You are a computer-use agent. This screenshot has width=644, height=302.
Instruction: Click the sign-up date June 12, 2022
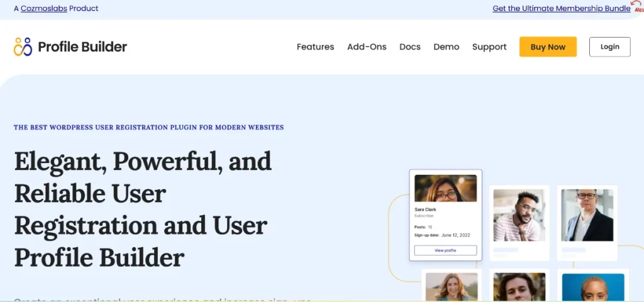pyautogui.click(x=455, y=235)
